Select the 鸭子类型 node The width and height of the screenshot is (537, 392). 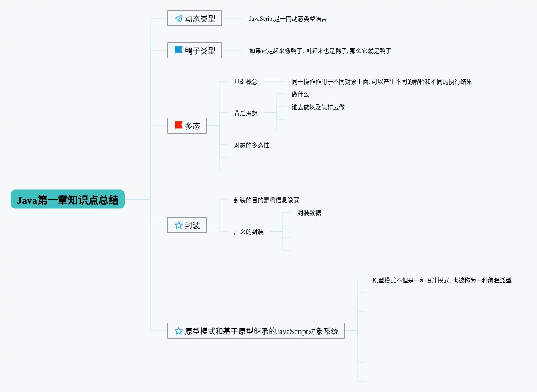pos(194,50)
